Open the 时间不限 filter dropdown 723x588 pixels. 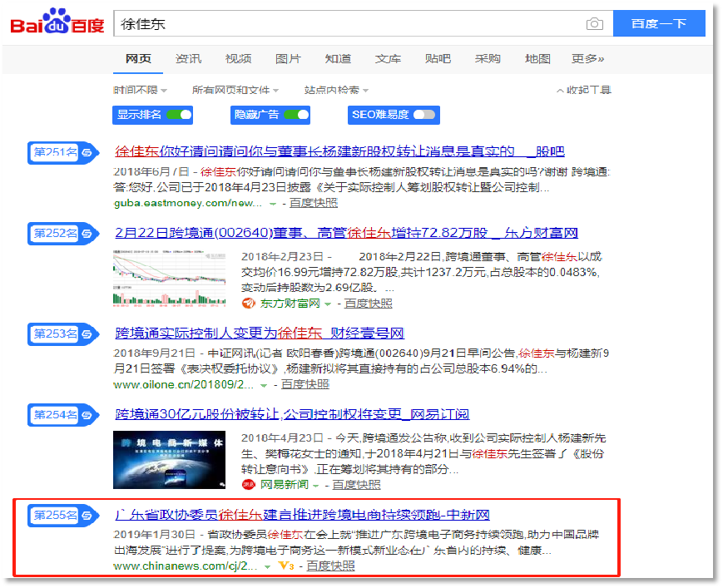[x=140, y=90]
